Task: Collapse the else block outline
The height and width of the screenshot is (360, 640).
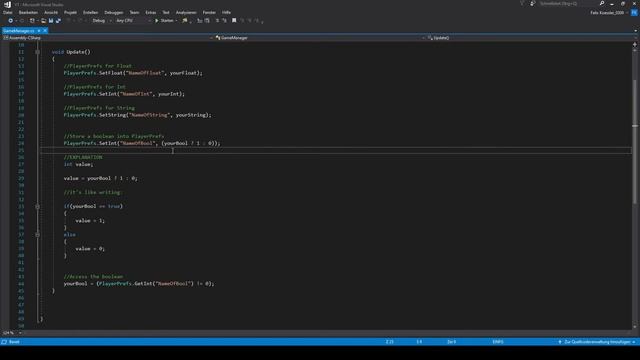Action: point(38,235)
